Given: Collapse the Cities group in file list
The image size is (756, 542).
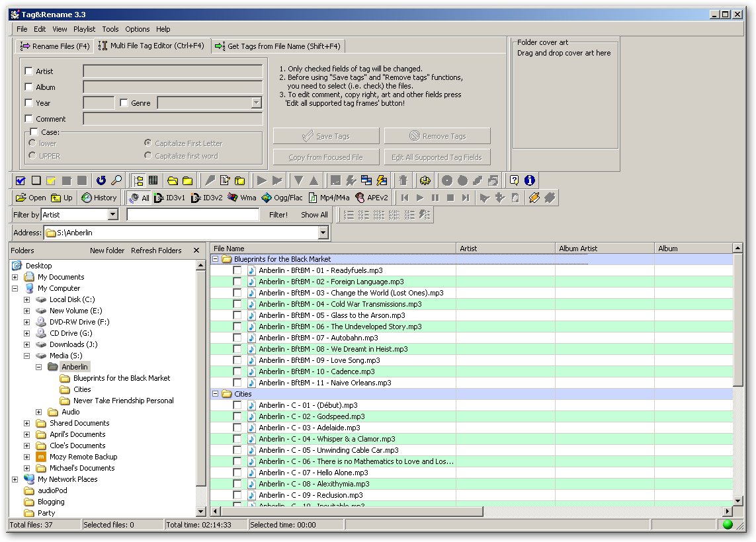Looking at the screenshot, I should [x=216, y=394].
